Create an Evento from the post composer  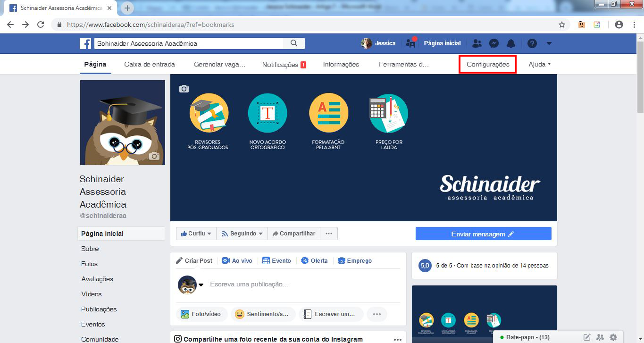(x=276, y=260)
